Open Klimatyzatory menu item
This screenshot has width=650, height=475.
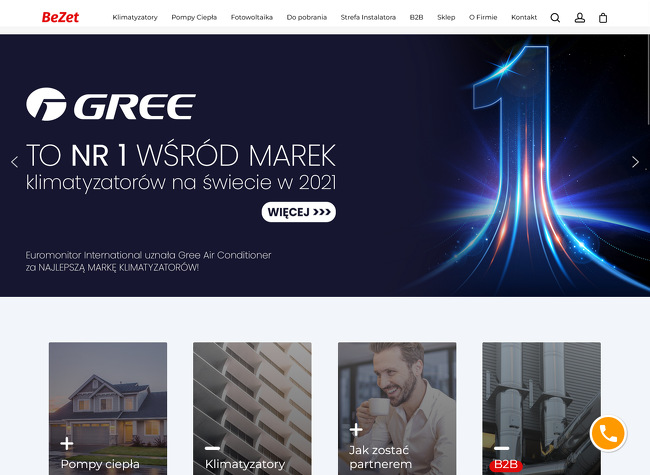pyautogui.click(x=135, y=17)
